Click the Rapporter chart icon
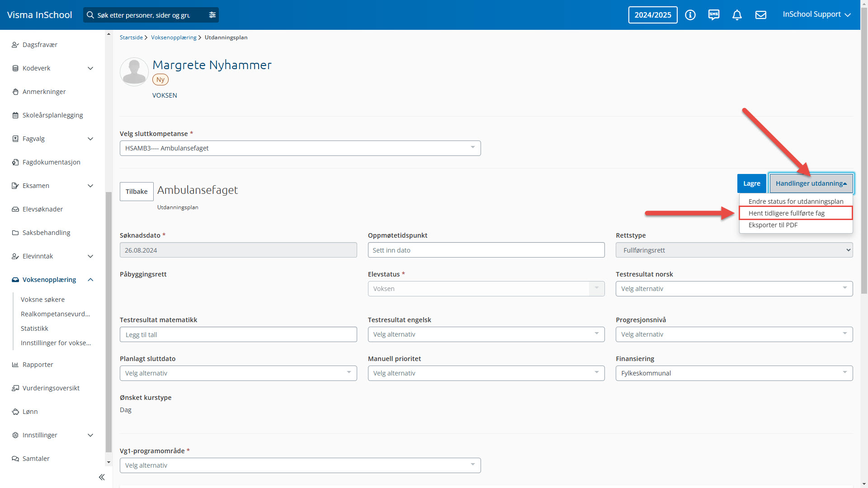 click(15, 365)
